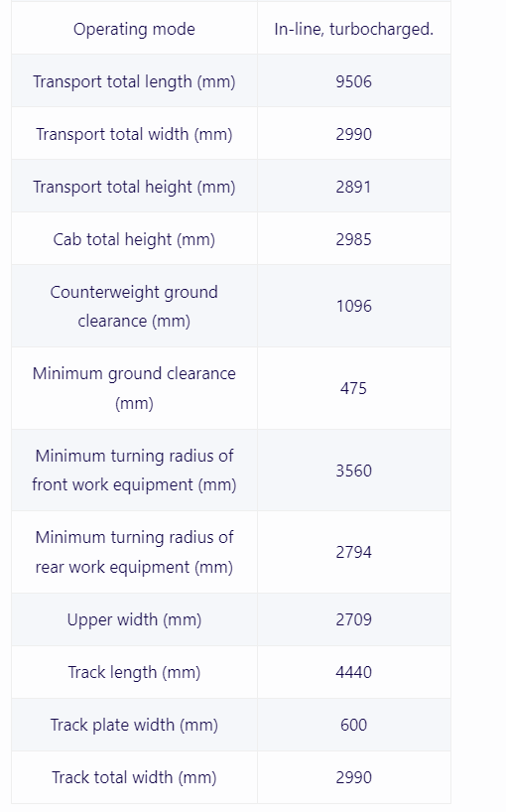The image size is (506, 812).
Task: Select the 9506 value cell
Action: [x=354, y=81]
